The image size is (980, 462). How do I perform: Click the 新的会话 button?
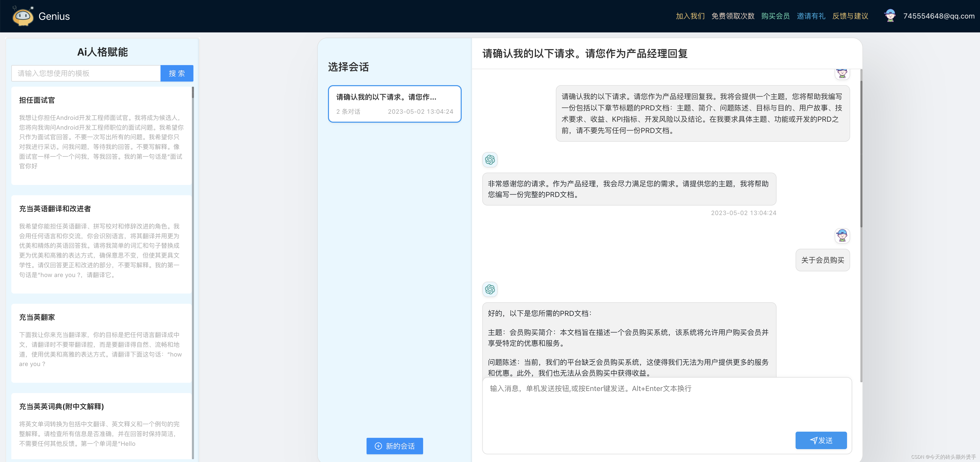395,446
